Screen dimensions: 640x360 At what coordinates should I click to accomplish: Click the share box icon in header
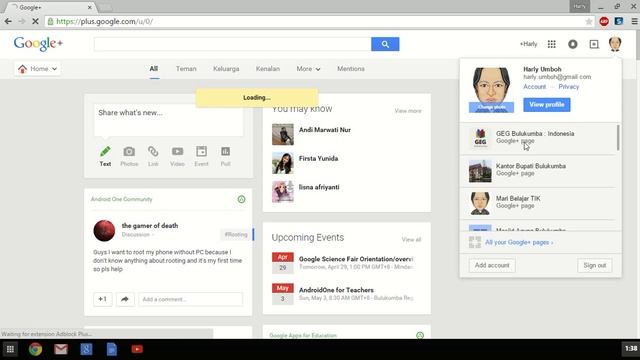[x=594, y=44]
